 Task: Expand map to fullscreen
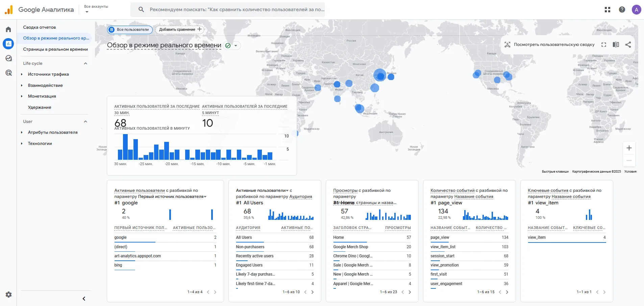click(603, 45)
